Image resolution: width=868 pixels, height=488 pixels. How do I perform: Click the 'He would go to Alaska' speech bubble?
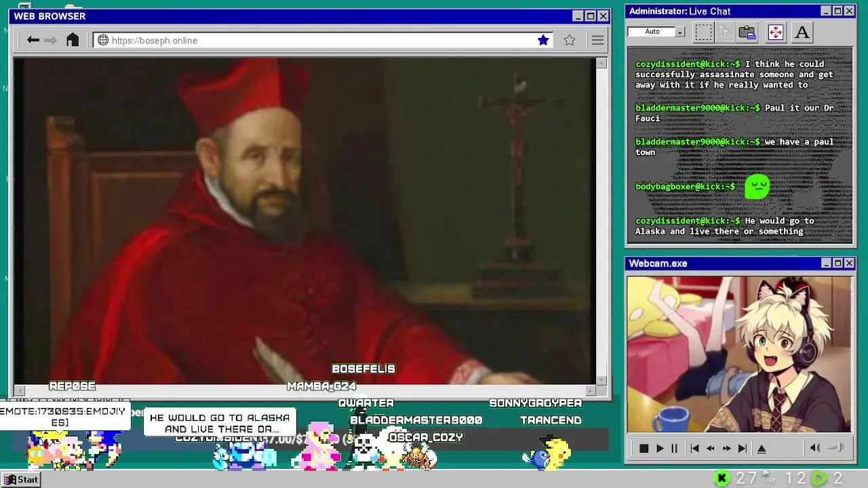pyautogui.click(x=220, y=423)
